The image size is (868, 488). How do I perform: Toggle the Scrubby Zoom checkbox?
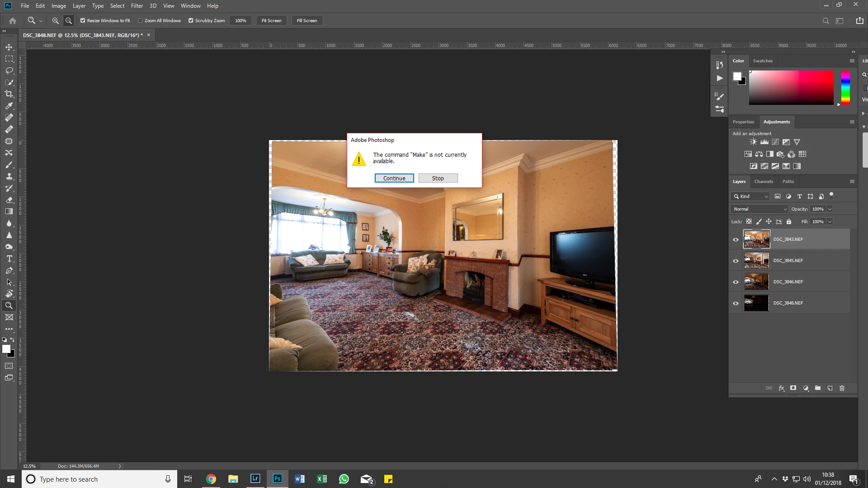tap(191, 21)
